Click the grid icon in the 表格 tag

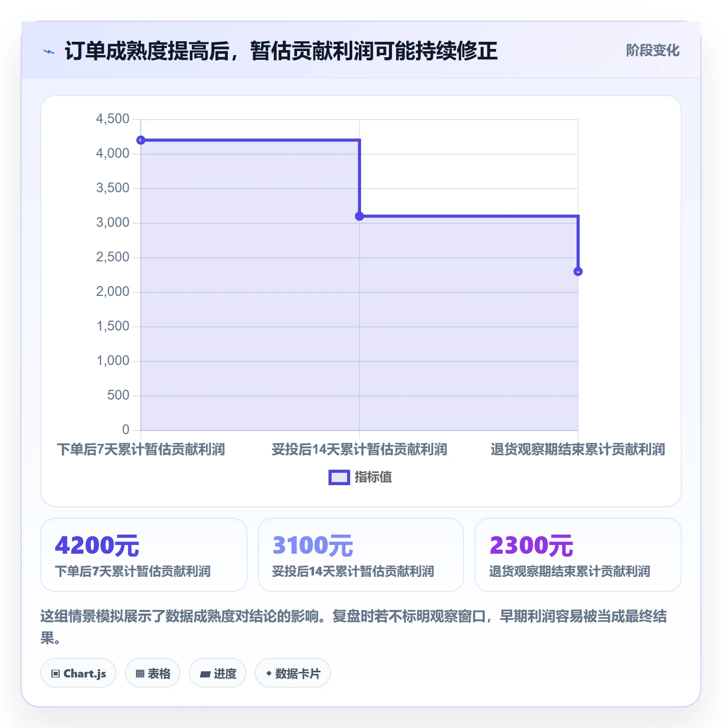tap(140, 674)
